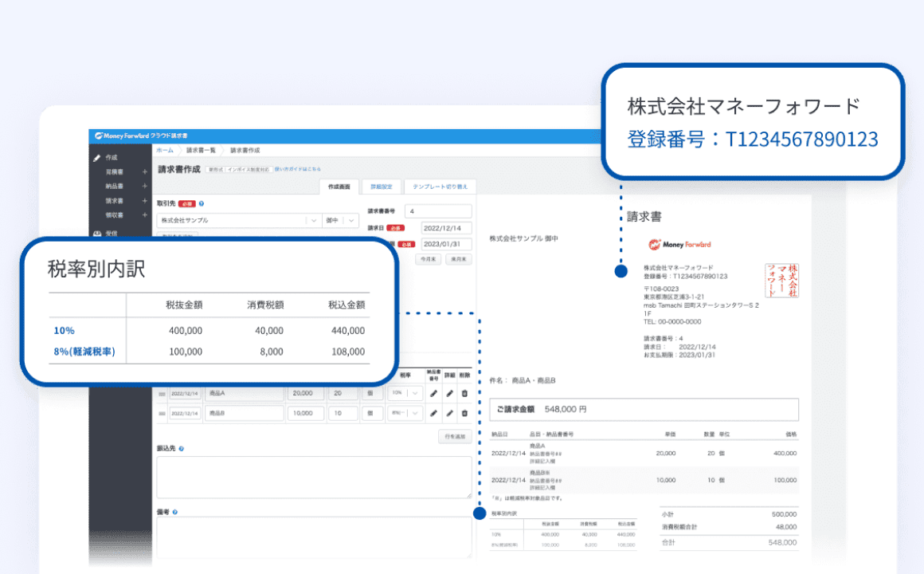
Task: Add a new 請求書 with the plus icon
Action: pyautogui.click(x=144, y=201)
